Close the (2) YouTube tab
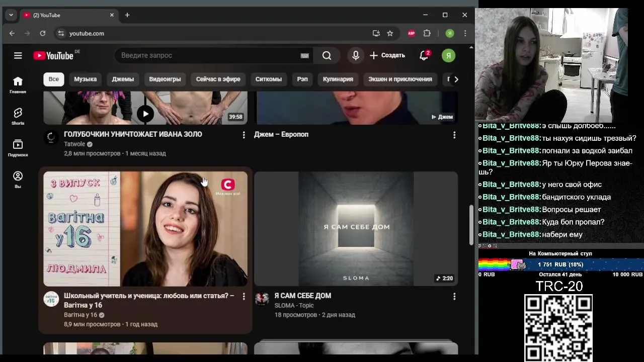 click(x=112, y=15)
